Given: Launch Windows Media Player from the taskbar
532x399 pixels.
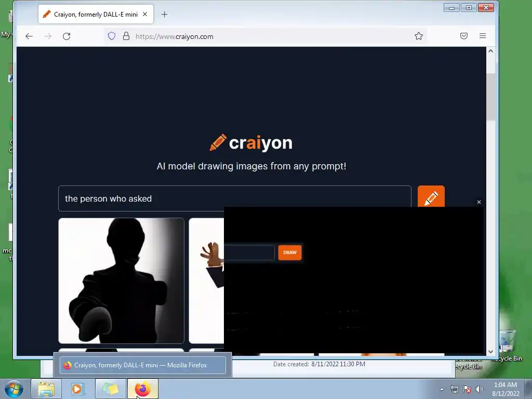Looking at the screenshot, I should click(77, 389).
